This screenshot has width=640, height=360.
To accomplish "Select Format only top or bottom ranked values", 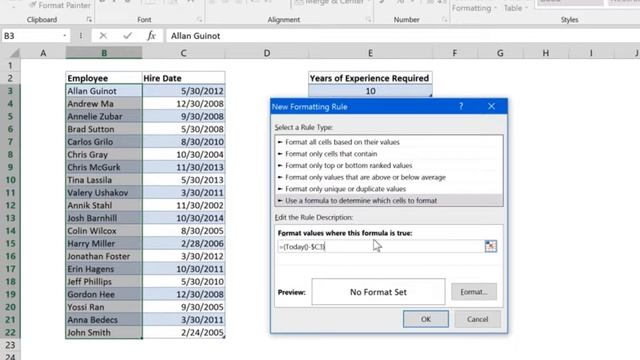I will (389, 165).
